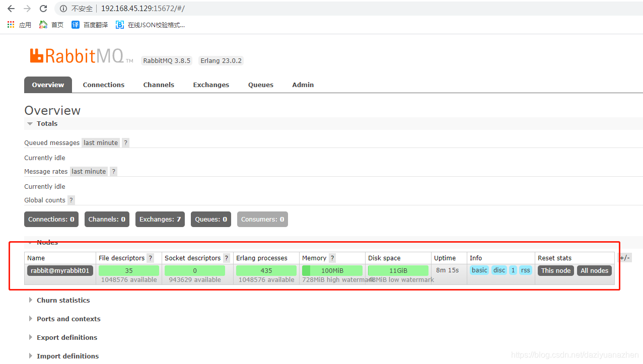Click the uptime value 8m 15s

[448, 270]
